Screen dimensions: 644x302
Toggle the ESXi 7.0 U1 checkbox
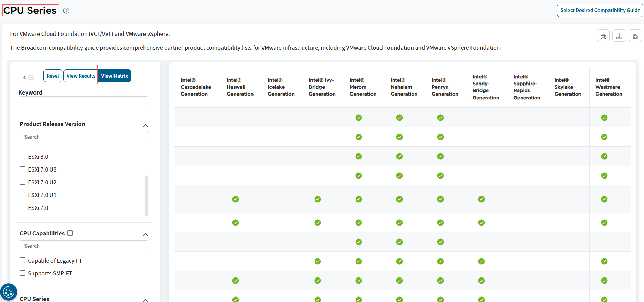click(x=22, y=195)
